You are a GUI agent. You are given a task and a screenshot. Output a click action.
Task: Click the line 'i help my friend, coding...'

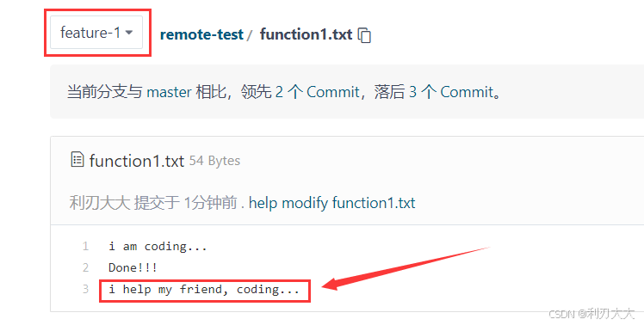coord(204,290)
